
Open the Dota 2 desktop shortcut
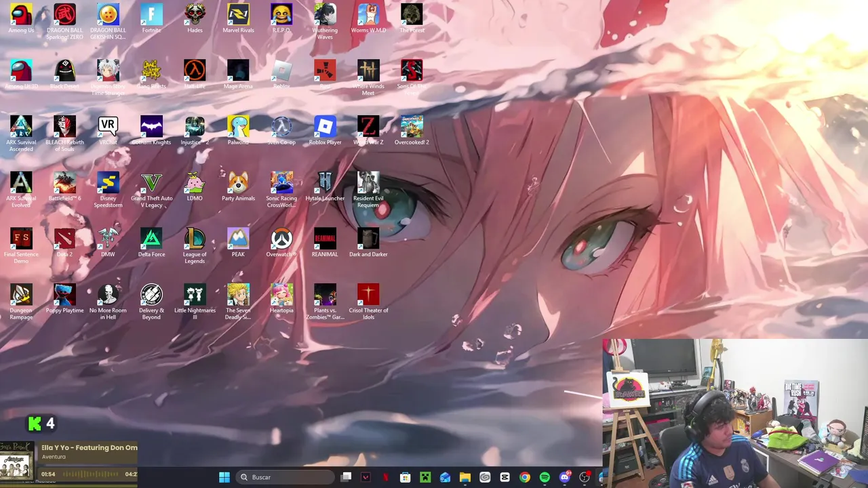coord(64,243)
